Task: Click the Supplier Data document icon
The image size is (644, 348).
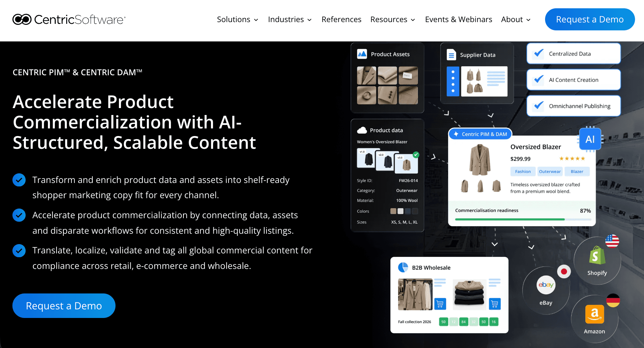Action: pos(451,55)
